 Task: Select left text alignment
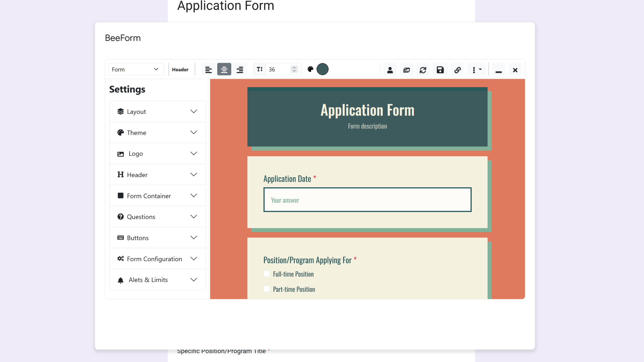(208, 69)
